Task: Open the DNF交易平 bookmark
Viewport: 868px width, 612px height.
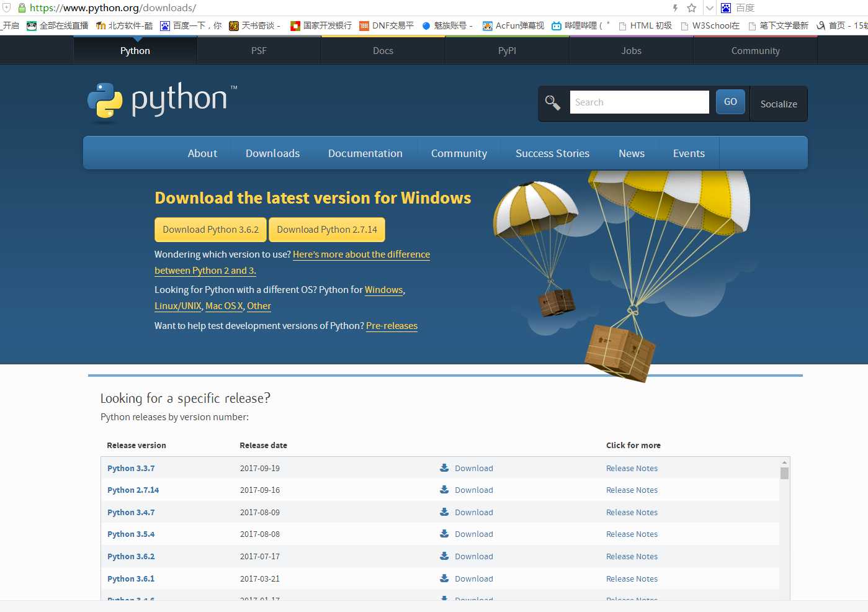Action: [x=387, y=25]
